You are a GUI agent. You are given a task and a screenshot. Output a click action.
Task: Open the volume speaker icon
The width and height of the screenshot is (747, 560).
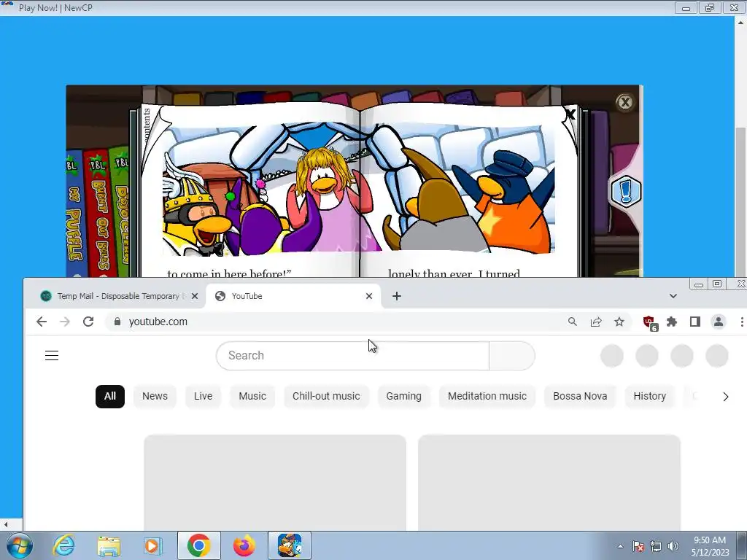coord(673,546)
